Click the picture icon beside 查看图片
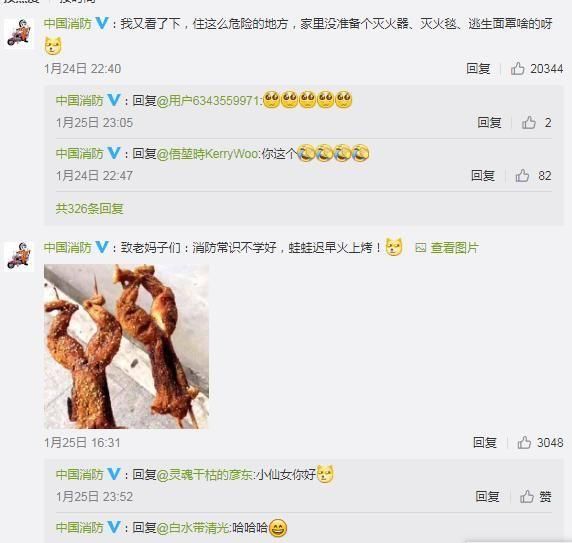The image size is (572, 543). coord(420,248)
